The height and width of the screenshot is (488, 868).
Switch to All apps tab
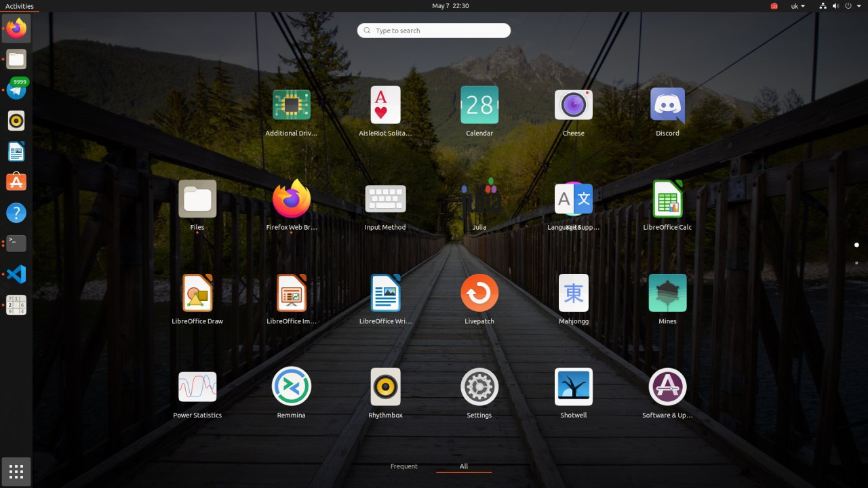point(464,466)
